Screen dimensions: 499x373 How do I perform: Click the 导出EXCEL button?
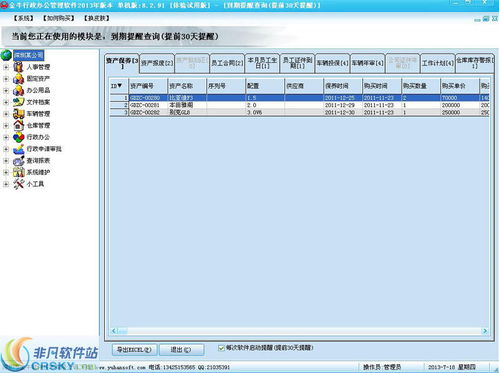(x=134, y=350)
